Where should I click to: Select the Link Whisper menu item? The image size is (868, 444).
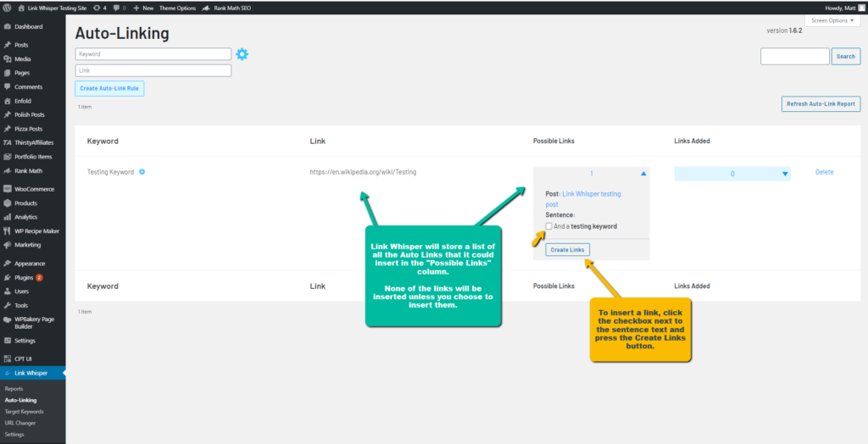point(33,373)
